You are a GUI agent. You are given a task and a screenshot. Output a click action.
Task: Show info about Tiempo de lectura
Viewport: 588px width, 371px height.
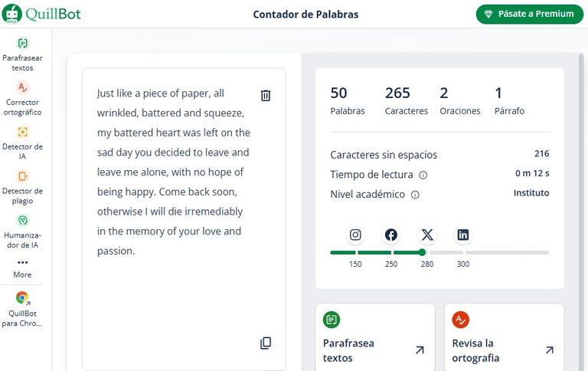point(423,175)
